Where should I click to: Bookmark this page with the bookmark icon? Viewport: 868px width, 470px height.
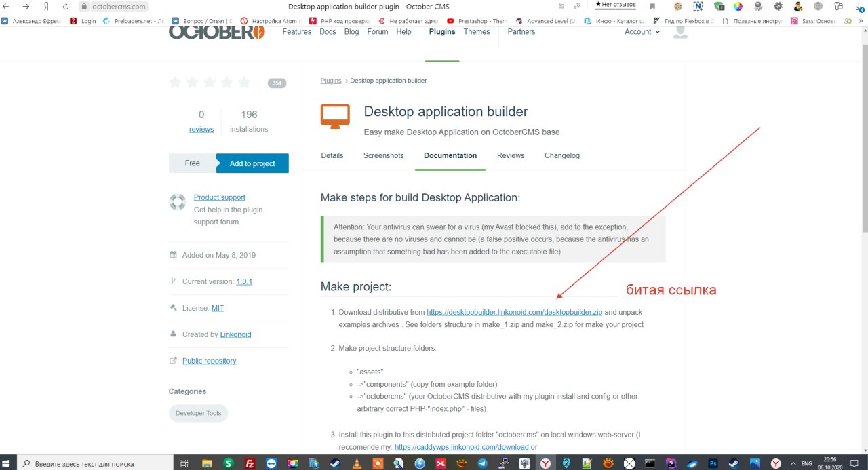tap(652, 6)
